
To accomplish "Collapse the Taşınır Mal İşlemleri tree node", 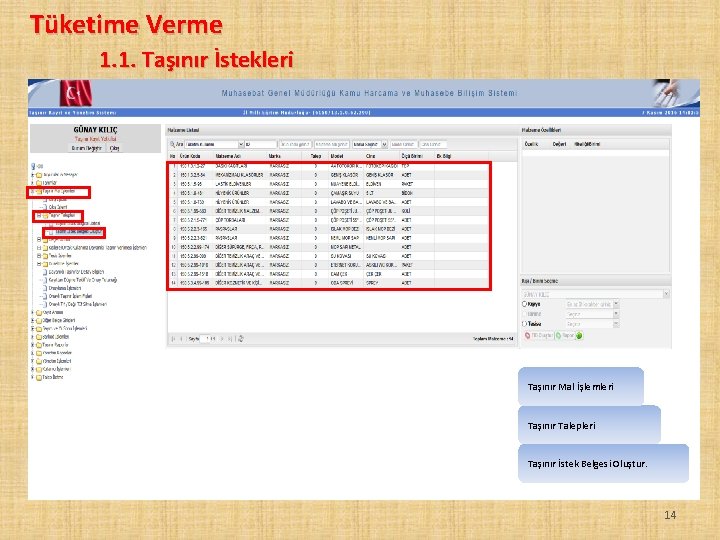I will pos(33,191).
